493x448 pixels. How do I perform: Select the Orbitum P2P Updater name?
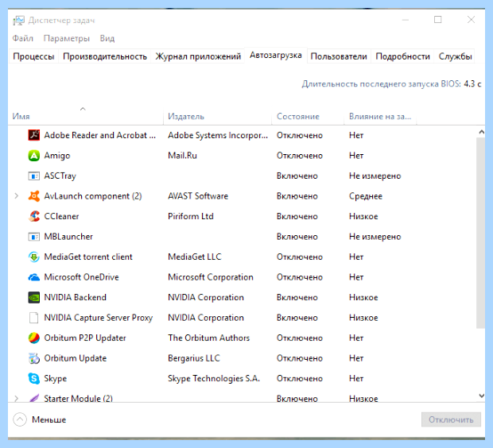(x=85, y=338)
